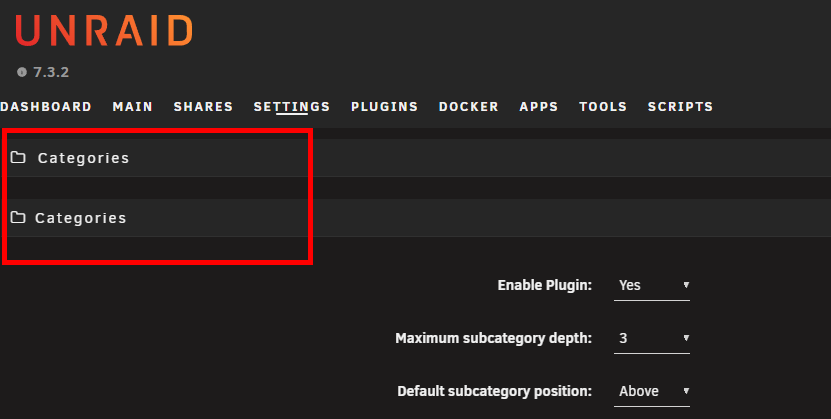This screenshot has width=831, height=419.
Task: Click the Default subcategory position label
Action: point(494,391)
